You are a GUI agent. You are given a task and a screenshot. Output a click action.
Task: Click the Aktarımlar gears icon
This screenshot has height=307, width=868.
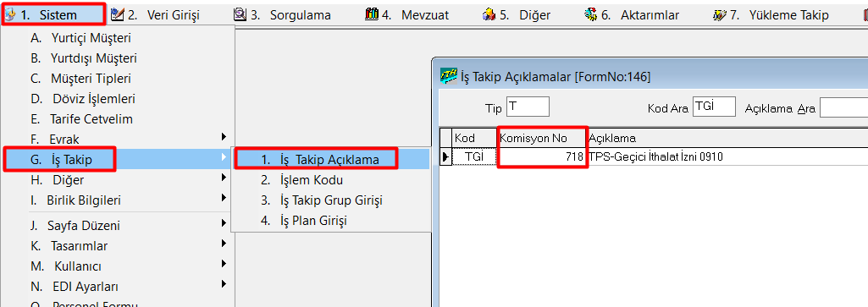pos(590,14)
